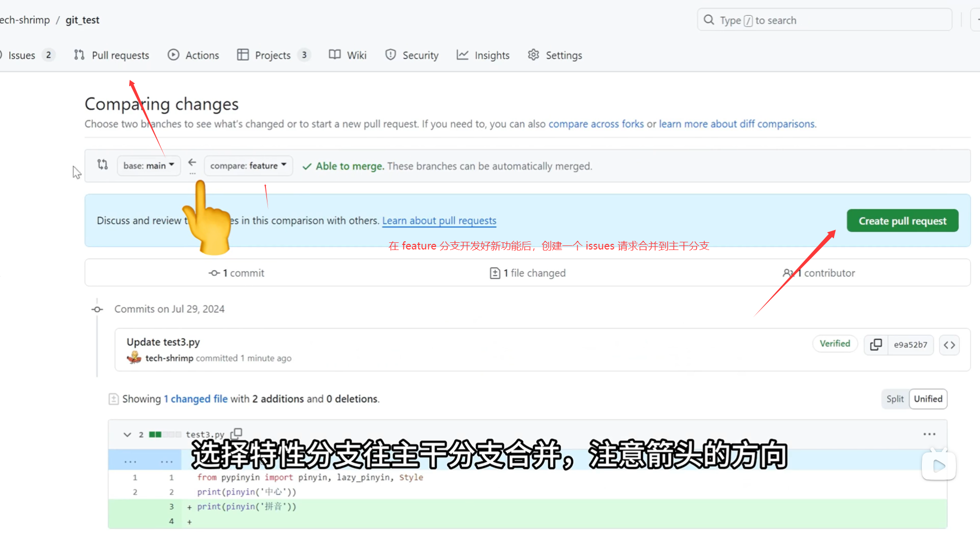Click the tech-shrimp avatar image
Screen dimensions: 980x551
click(134, 358)
